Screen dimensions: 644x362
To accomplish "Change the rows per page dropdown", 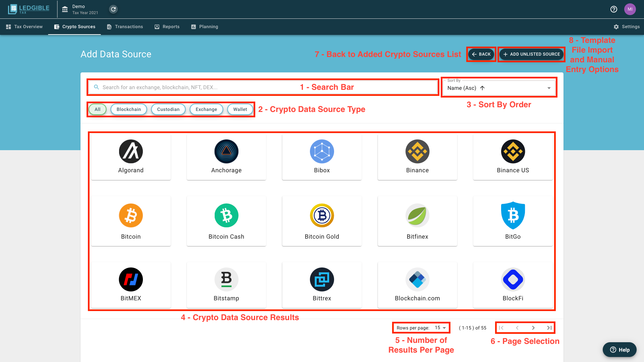I will (x=441, y=328).
